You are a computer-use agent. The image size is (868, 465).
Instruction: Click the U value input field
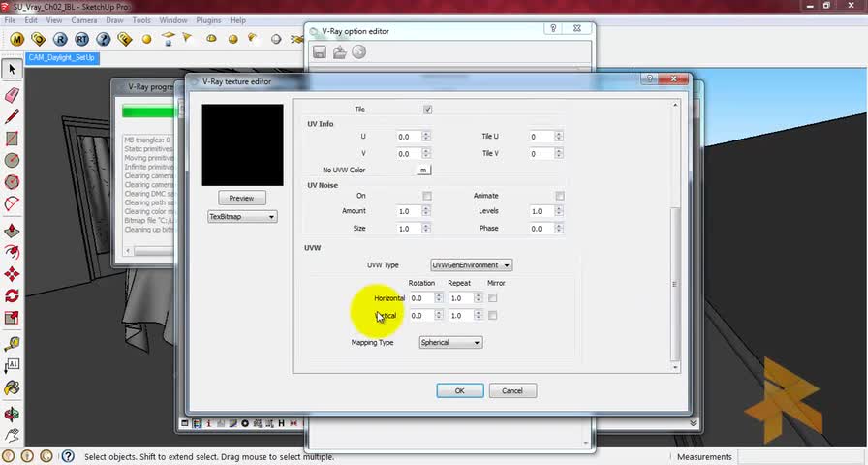[409, 137]
